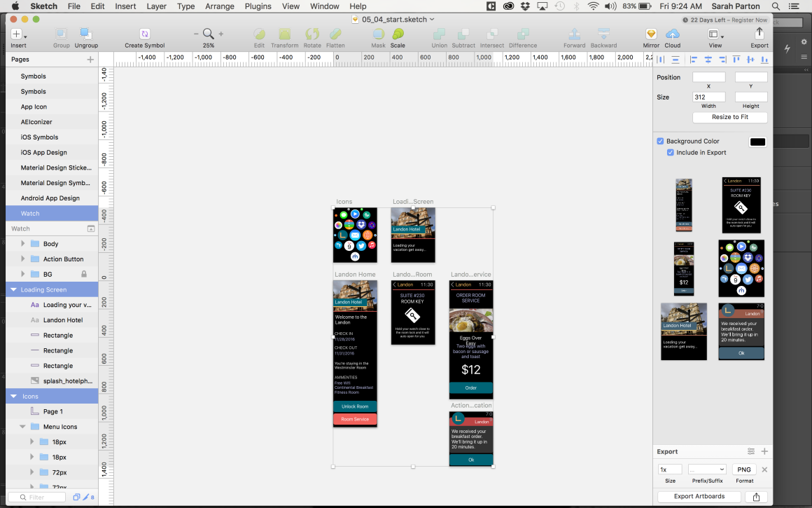Open the Insert menu in the menu bar
Screen dimensions: 812x508
point(125,6)
